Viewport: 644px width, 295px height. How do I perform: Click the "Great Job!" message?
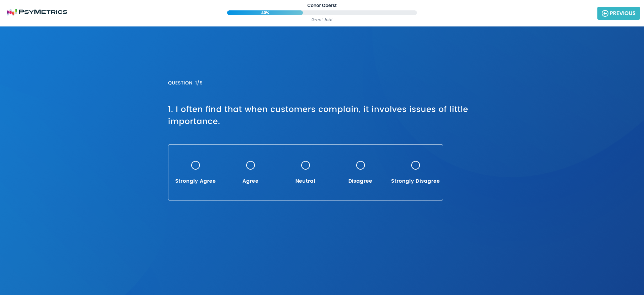click(322, 20)
